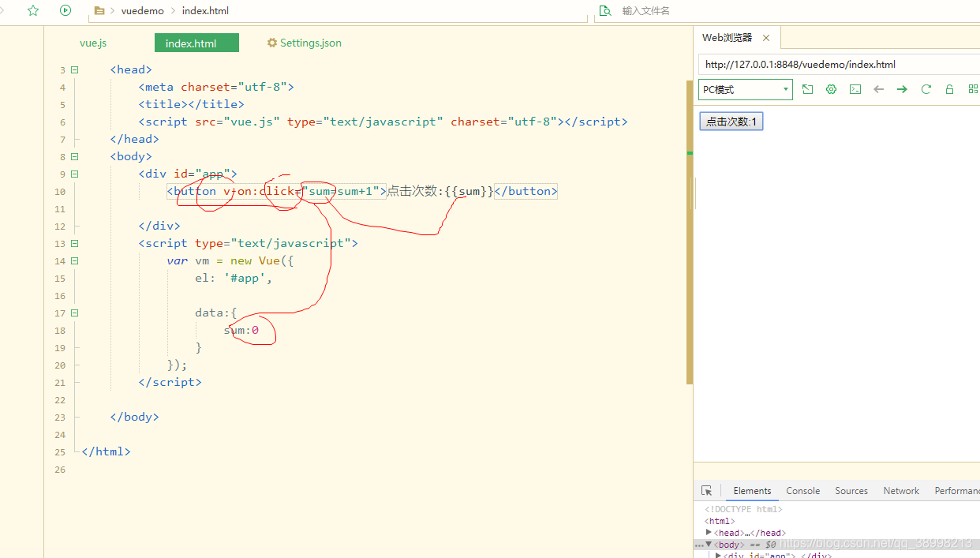Open the devtools Console tab
The height and width of the screenshot is (558, 980).
pos(802,490)
